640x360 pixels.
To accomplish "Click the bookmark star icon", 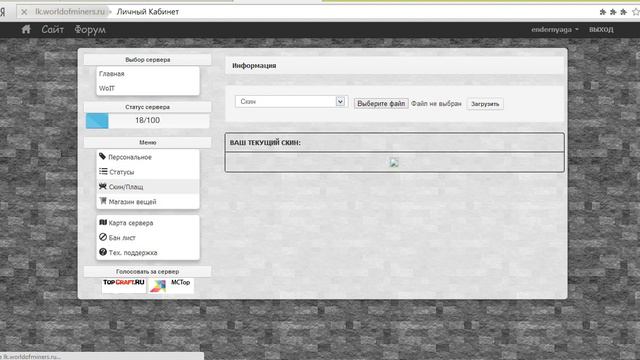I will click(x=636, y=12).
